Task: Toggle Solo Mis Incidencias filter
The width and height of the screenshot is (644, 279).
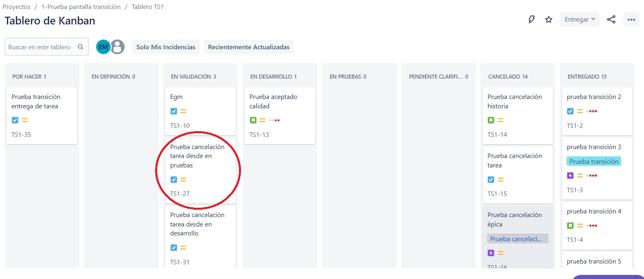Action: point(166,47)
